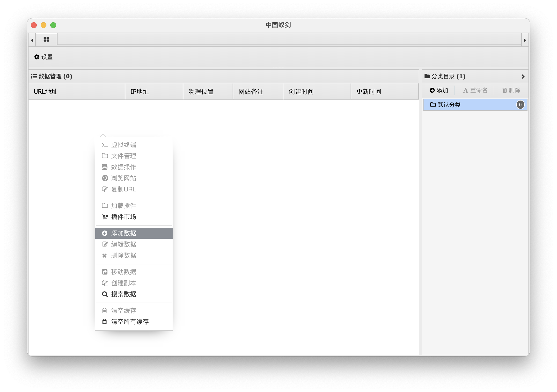Click 添加 to add a category
The image size is (557, 392).
point(439,90)
